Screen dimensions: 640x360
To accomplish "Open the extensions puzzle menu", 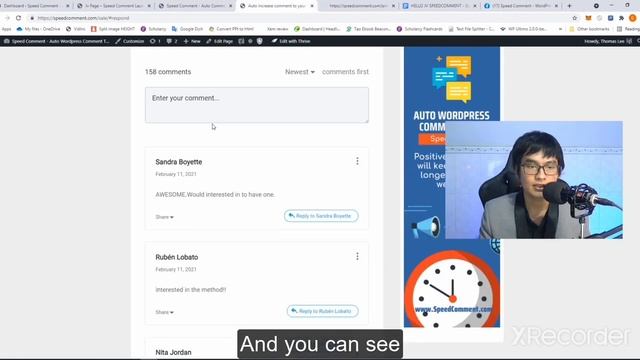I will coord(621,18).
